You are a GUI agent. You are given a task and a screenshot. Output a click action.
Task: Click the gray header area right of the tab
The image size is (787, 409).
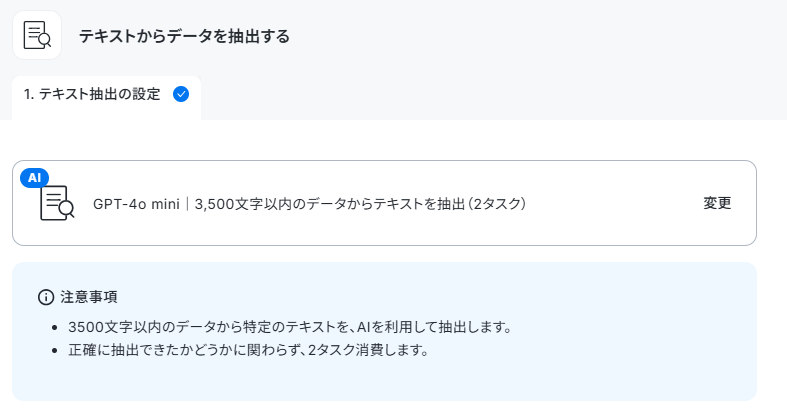tap(492, 95)
